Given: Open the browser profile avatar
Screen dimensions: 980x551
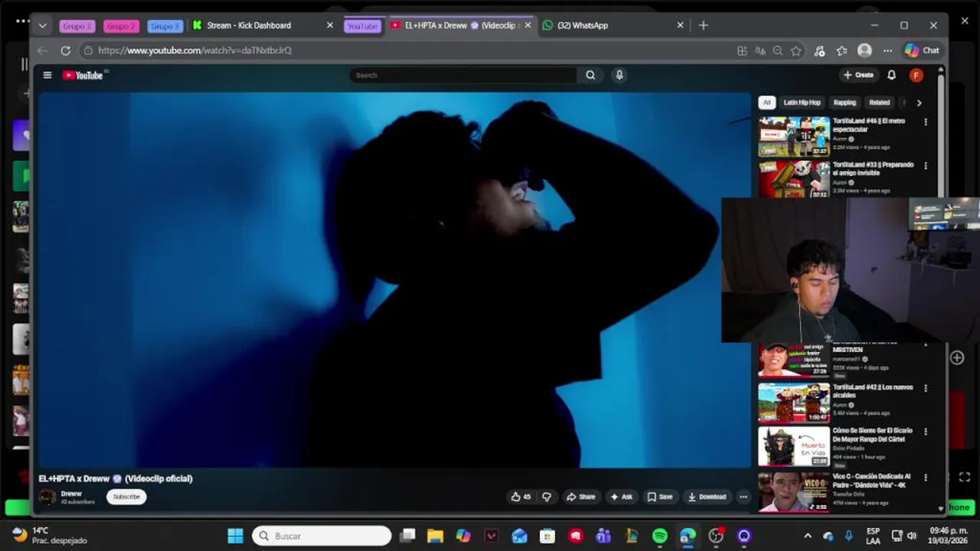Looking at the screenshot, I should click(x=864, y=51).
